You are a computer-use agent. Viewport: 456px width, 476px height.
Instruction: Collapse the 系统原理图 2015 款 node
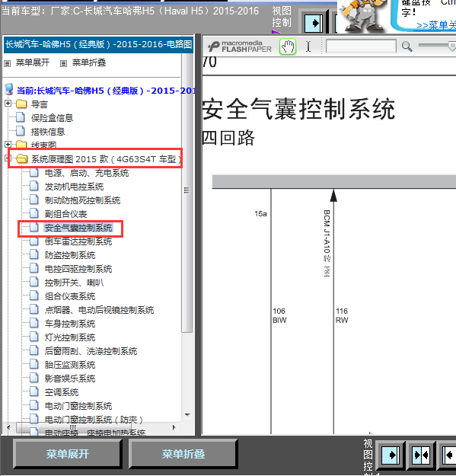click(x=8, y=158)
